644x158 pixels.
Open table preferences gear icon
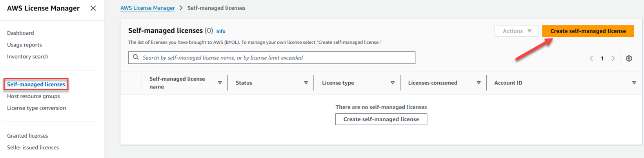point(629,58)
